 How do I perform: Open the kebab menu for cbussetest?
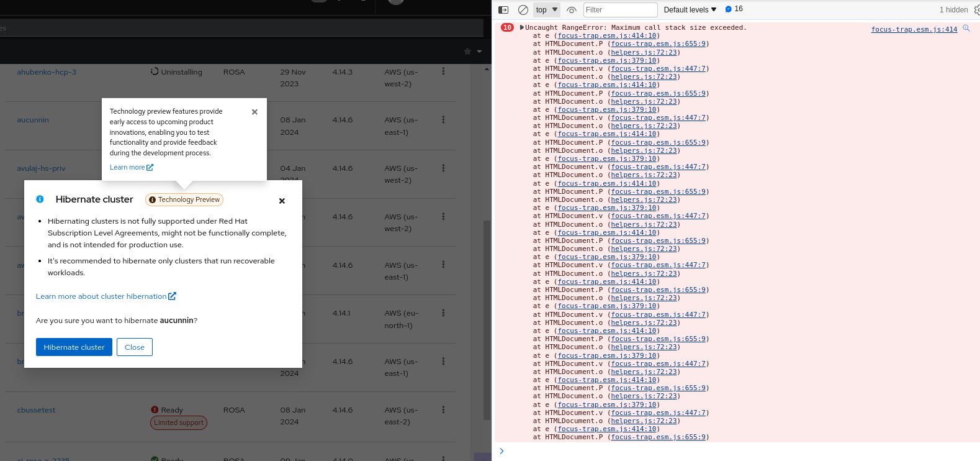pyautogui.click(x=443, y=409)
